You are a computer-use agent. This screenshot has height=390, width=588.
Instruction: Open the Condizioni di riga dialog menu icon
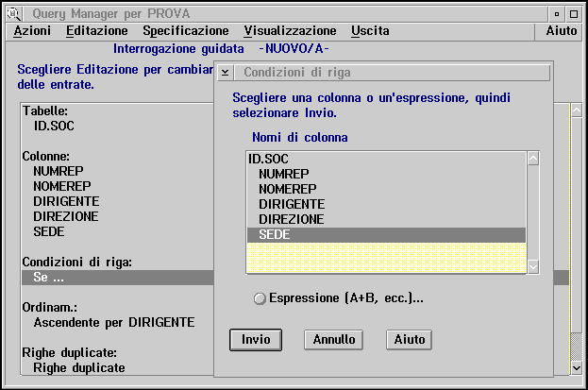[227, 73]
